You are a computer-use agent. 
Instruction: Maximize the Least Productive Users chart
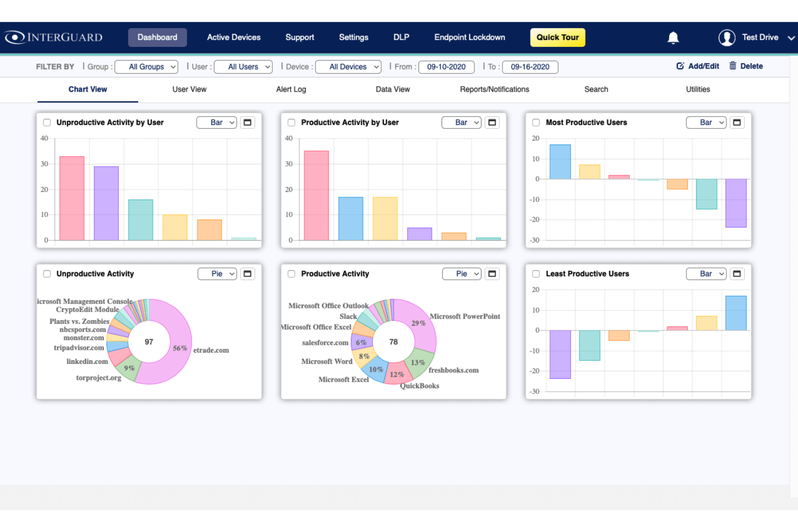click(x=737, y=274)
